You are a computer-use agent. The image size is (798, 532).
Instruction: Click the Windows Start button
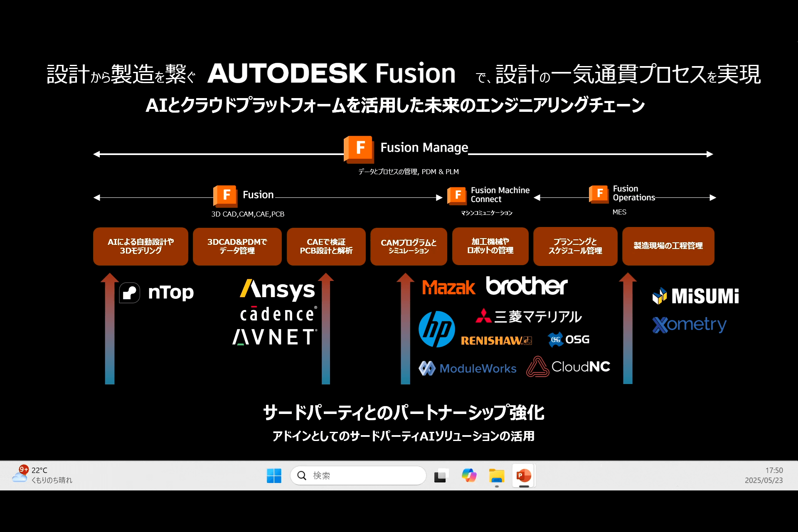(x=274, y=475)
